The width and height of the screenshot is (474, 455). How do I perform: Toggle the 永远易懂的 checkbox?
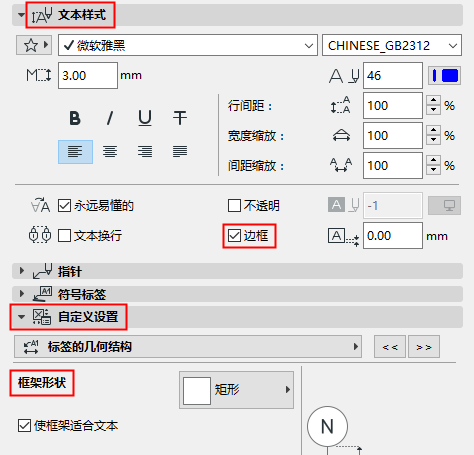click(x=64, y=206)
